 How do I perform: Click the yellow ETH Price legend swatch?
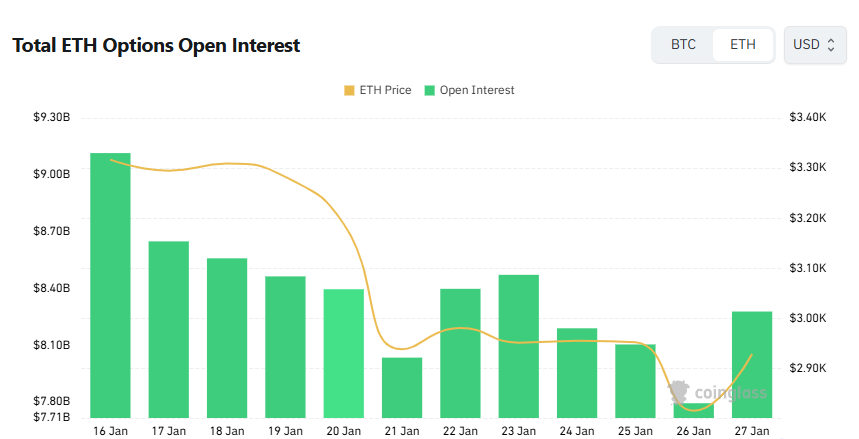point(349,90)
